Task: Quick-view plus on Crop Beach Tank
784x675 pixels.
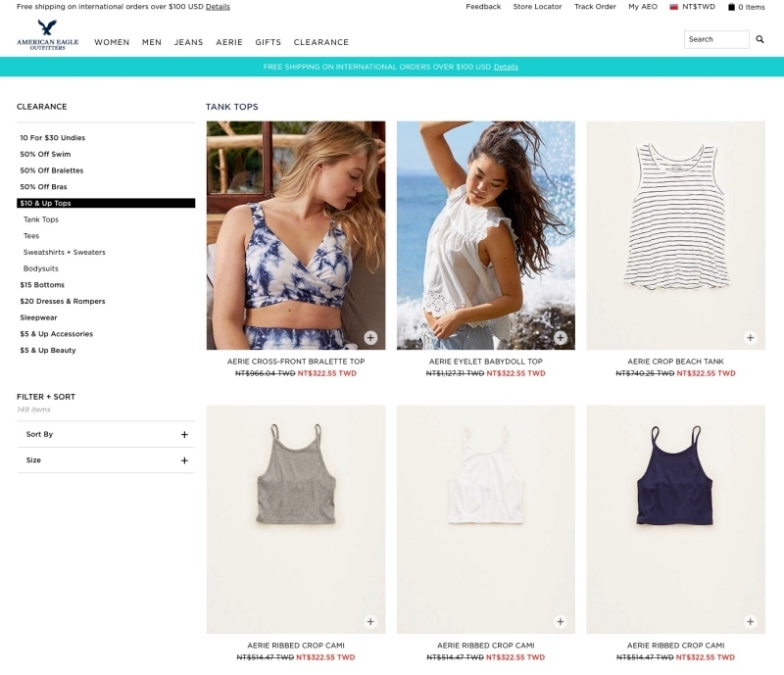Action: tap(750, 337)
